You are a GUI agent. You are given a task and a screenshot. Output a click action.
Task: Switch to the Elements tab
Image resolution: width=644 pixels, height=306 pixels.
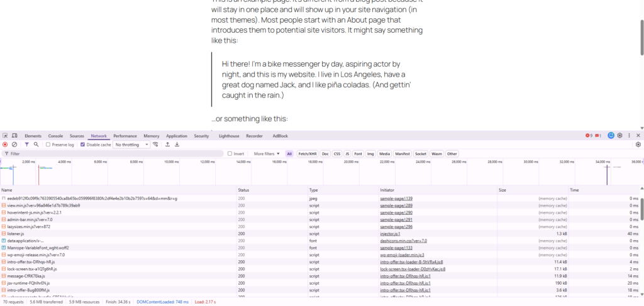(33, 136)
